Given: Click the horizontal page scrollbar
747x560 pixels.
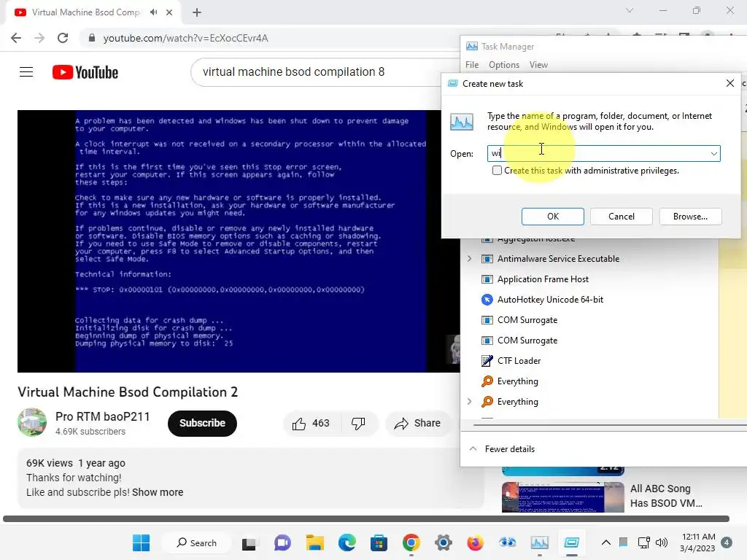Looking at the screenshot, I should pyautogui.click(x=366, y=518).
